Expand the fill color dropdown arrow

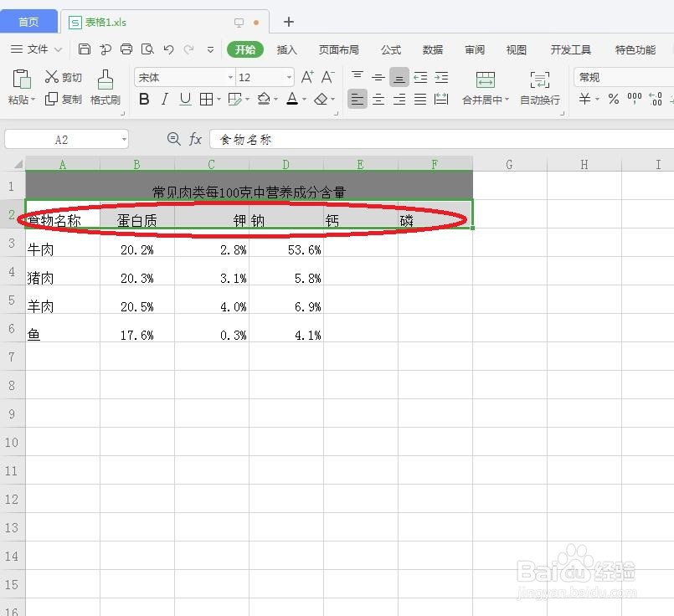276,100
